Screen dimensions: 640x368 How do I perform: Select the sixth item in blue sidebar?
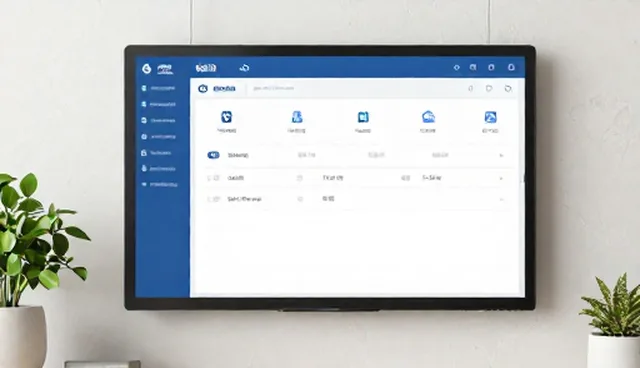click(159, 168)
